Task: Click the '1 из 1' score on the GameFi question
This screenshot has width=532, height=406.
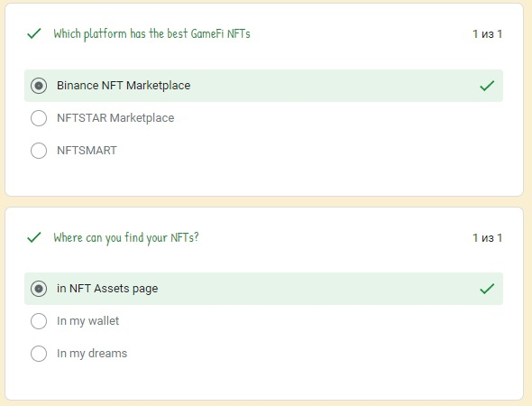Action: tap(487, 34)
